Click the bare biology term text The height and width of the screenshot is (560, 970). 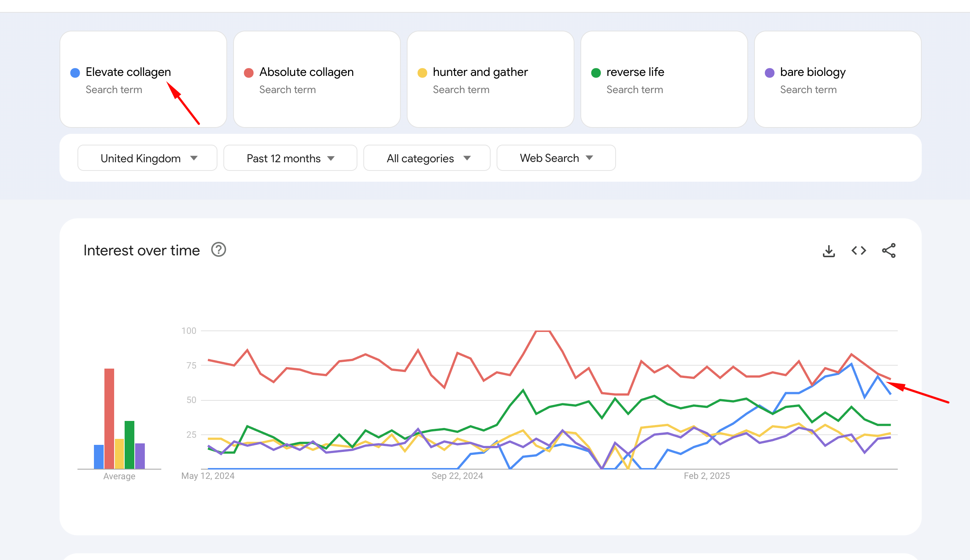[812, 72]
